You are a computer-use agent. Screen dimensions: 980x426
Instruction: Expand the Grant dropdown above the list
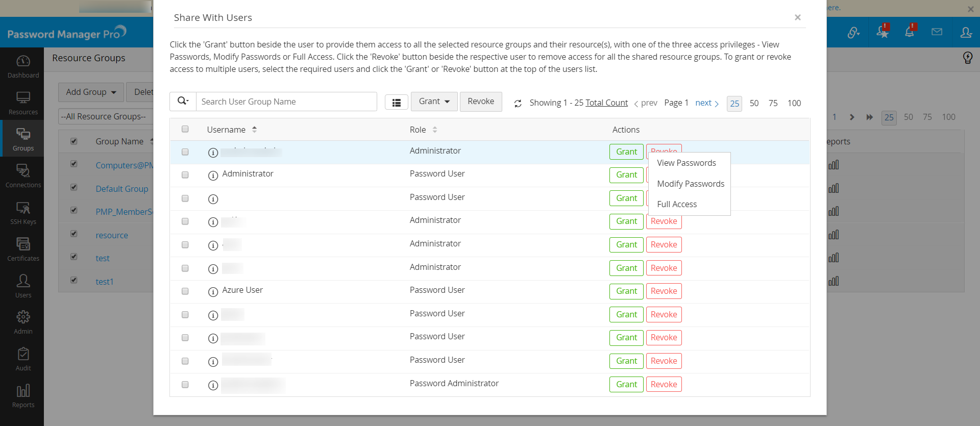pyautogui.click(x=434, y=102)
